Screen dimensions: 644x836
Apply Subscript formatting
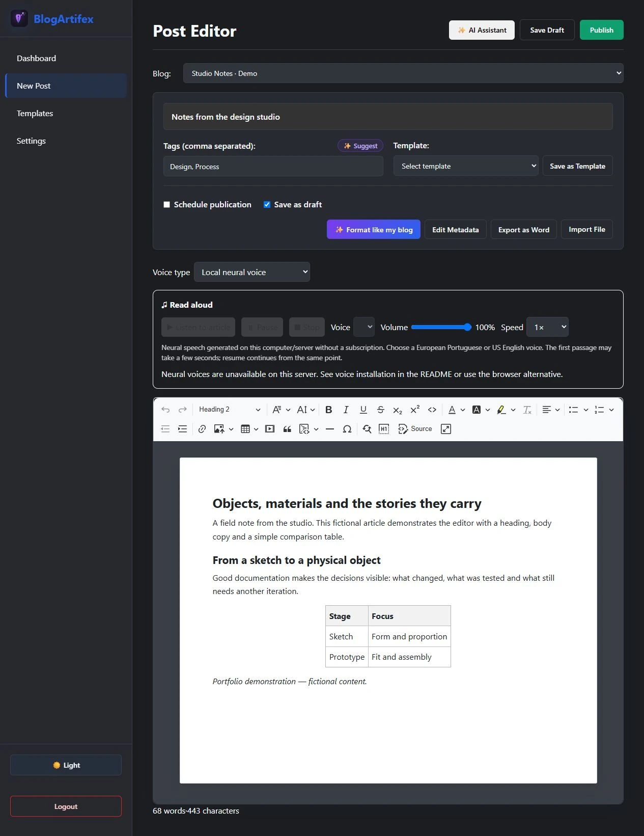tap(398, 410)
